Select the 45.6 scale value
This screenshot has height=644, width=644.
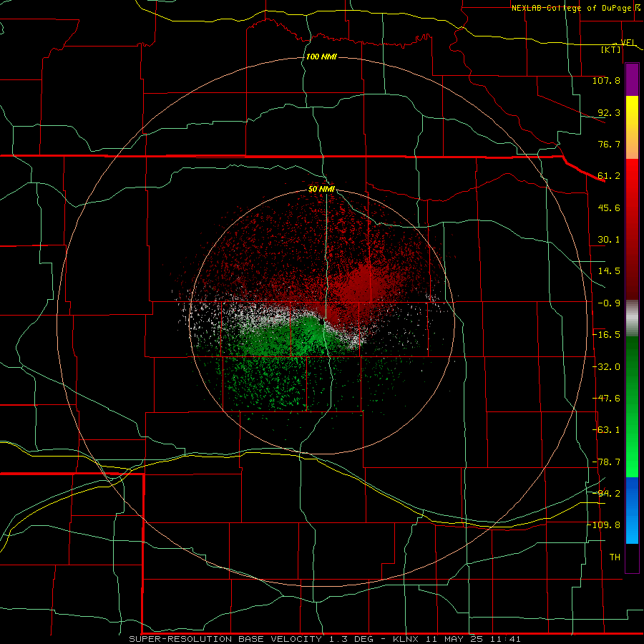click(x=609, y=208)
